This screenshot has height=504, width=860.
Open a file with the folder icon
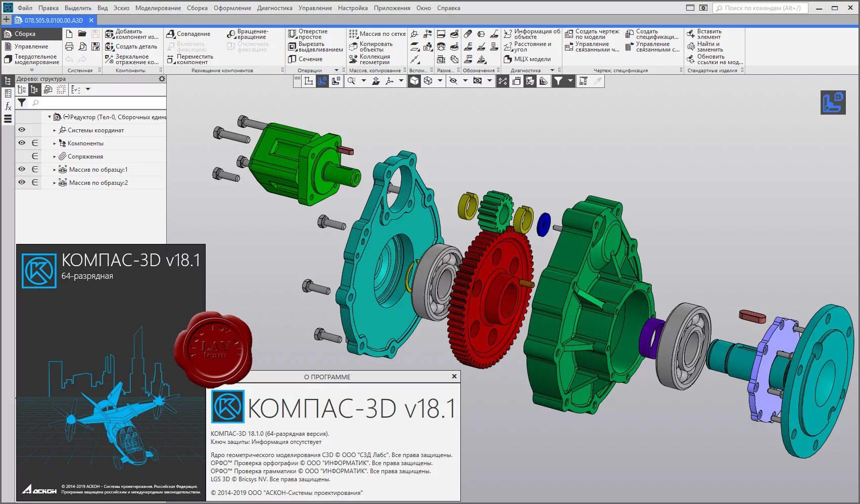pos(82,34)
